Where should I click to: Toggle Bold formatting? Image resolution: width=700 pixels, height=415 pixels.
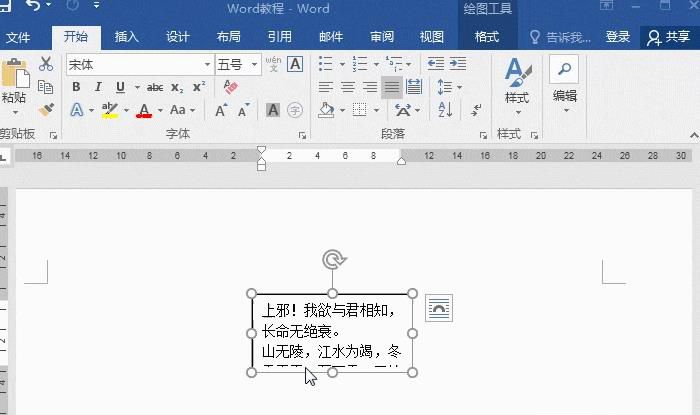point(76,87)
